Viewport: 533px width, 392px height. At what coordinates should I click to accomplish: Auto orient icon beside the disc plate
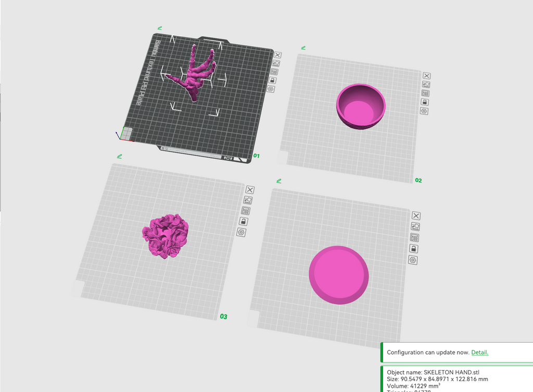(x=415, y=226)
